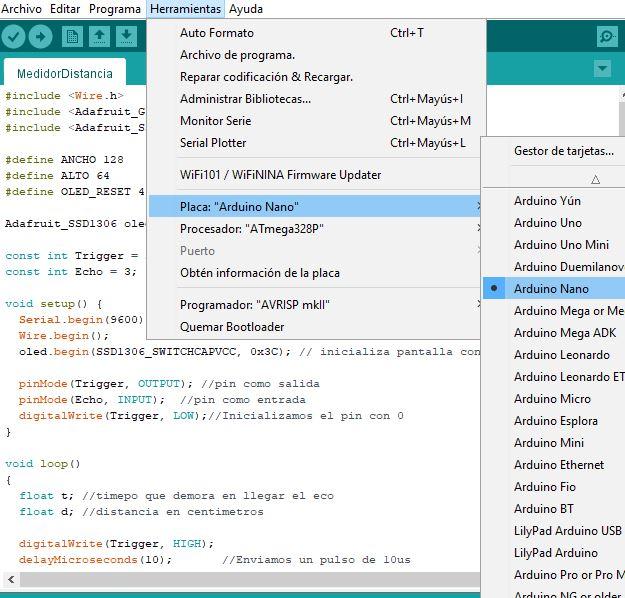Choose Reparar codificación & Recargar
This screenshot has height=598, width=625.
[x=314, y=77]
